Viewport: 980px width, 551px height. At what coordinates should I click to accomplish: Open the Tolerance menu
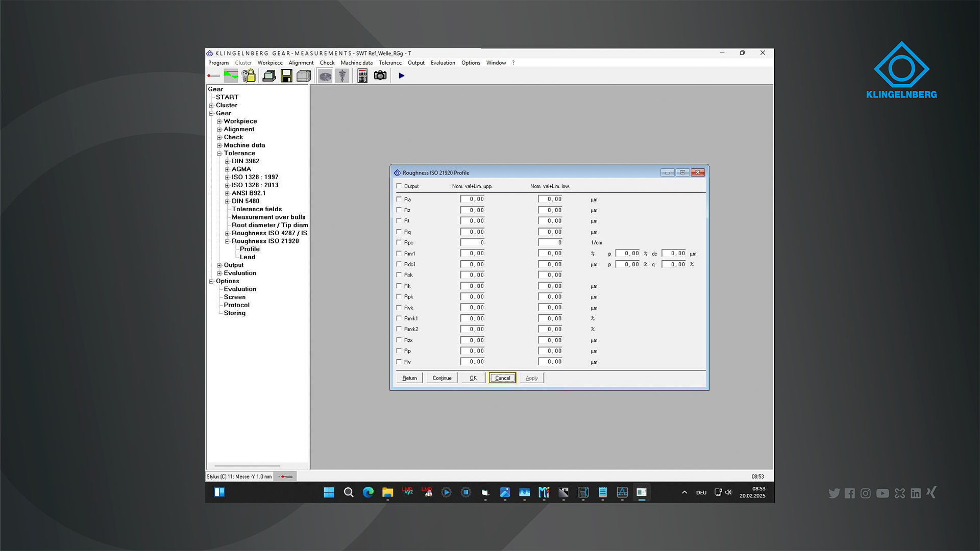click(390, 63)
